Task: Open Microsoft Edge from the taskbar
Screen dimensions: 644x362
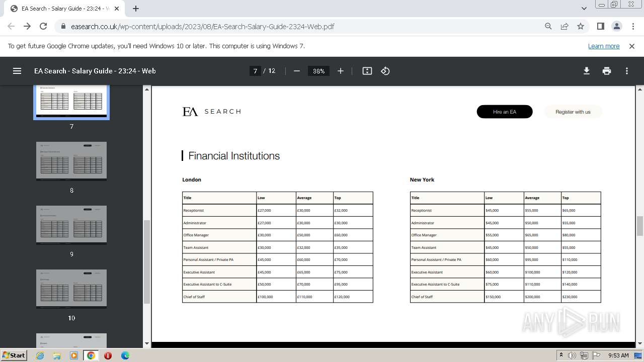Action: (125, 355)
